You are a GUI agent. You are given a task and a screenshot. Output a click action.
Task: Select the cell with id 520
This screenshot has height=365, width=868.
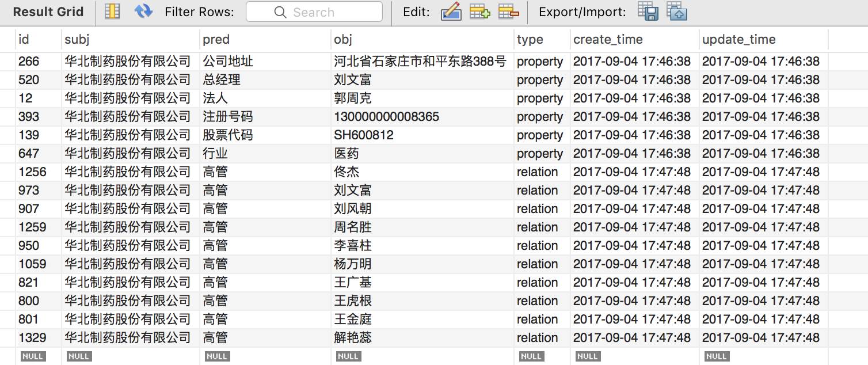tap(38, 80)
